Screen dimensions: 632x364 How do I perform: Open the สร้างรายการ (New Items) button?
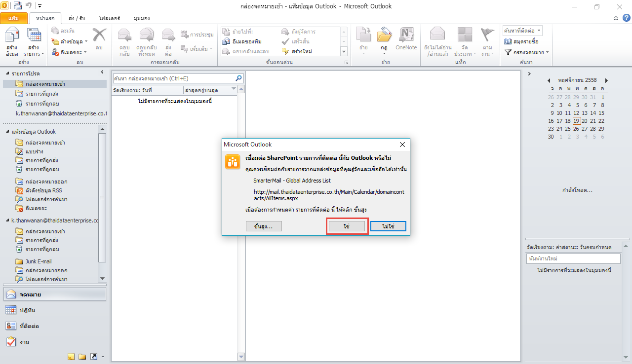(34, 42)
